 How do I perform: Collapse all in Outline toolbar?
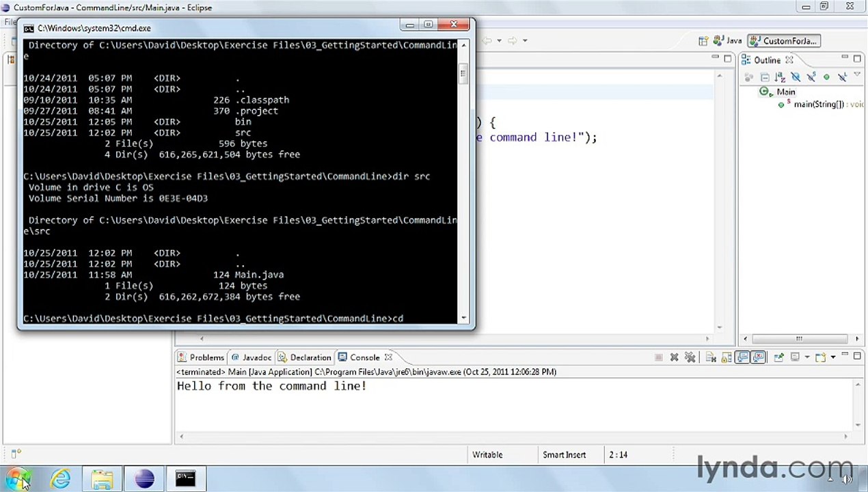[x=764, y=77]
